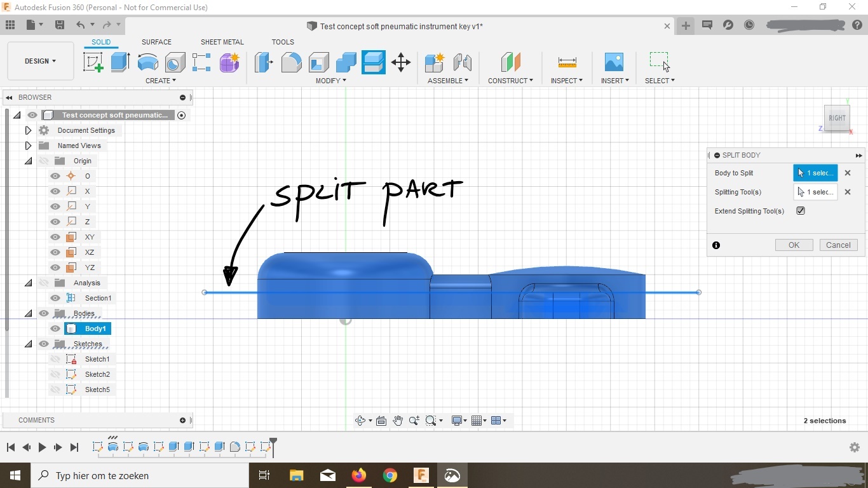Hide the YZ plane
The width and height of the screenshot is (868, 488).
pos(55,268)
